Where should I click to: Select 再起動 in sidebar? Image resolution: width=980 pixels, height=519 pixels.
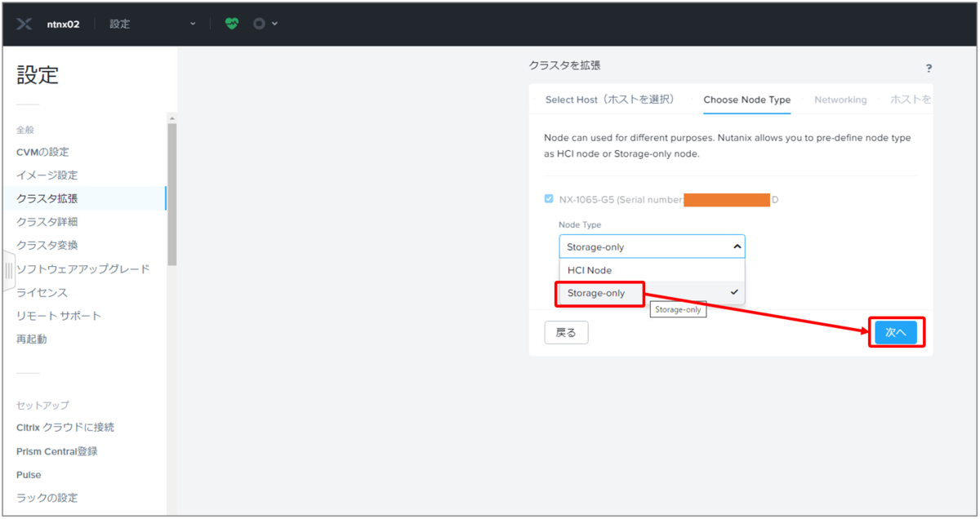pyautogui.click(x=32, y=339)
